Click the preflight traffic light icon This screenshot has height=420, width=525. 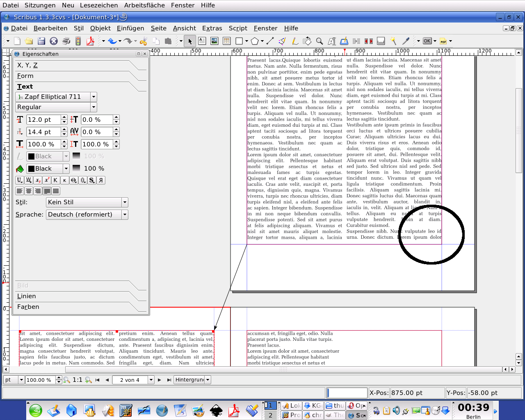(78, 41)
